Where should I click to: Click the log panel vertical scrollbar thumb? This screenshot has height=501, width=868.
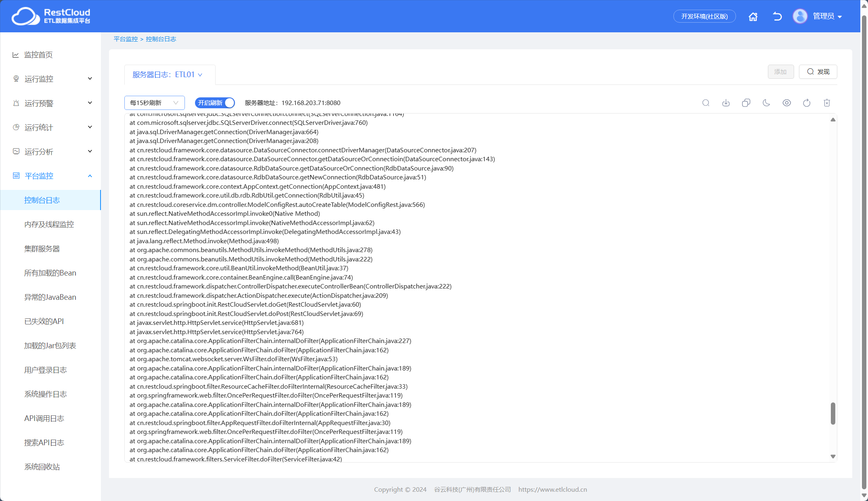833,413
